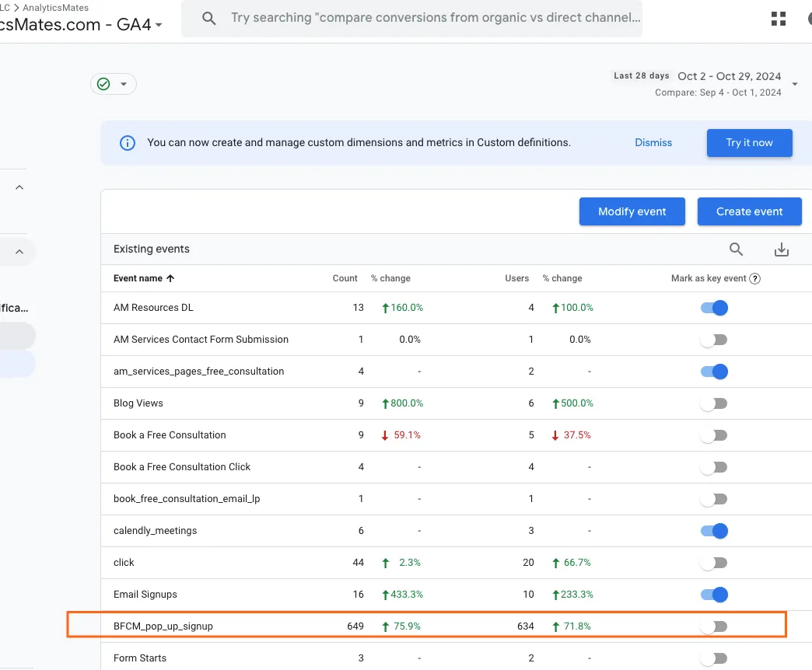Click the top search bar magnifier icon
Screen dimensions: 812x670
point(208,18)
